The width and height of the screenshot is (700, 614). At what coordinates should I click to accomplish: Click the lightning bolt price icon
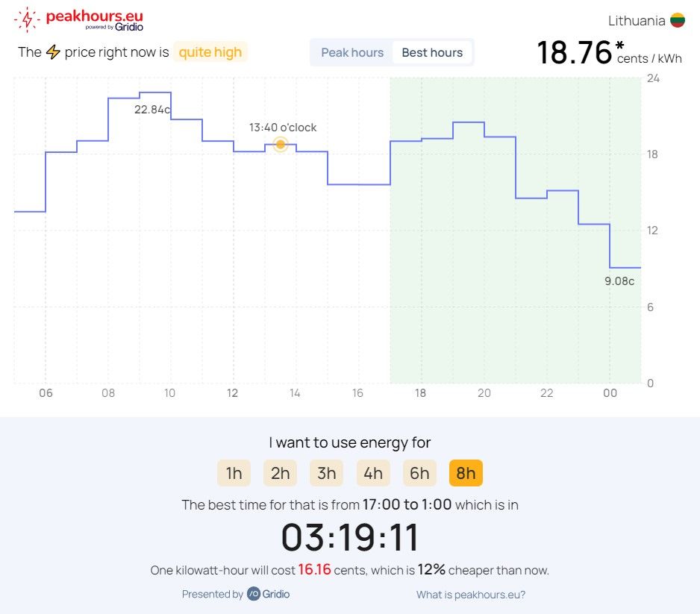click(x=53, y=52)
